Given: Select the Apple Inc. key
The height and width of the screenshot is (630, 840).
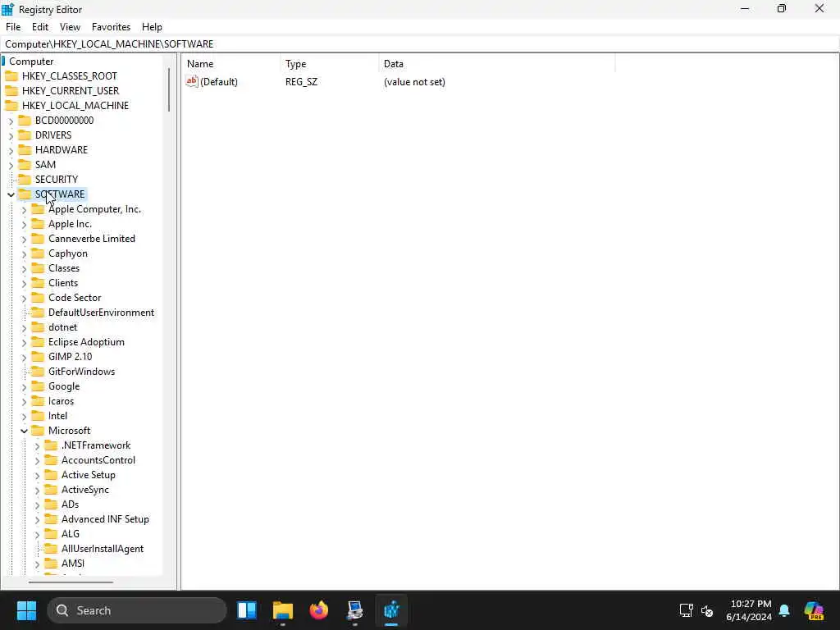Looking at the screenshot, I should pos(70,224).
